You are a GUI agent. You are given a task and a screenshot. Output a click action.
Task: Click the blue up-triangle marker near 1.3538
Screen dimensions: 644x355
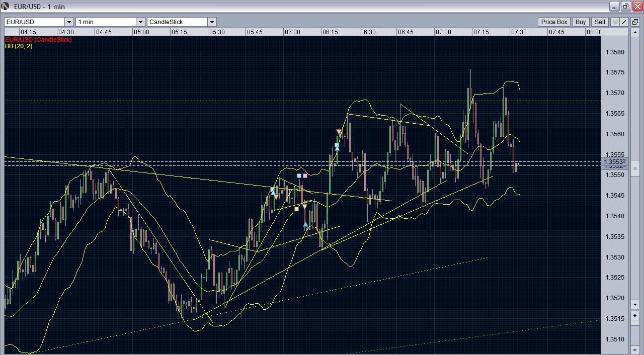305,224
